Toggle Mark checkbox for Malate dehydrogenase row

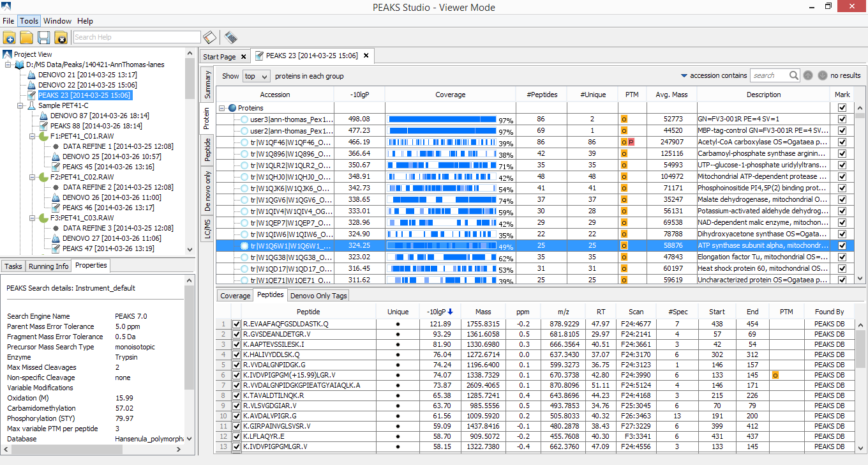pyautogui.click(x=842, y=199)
